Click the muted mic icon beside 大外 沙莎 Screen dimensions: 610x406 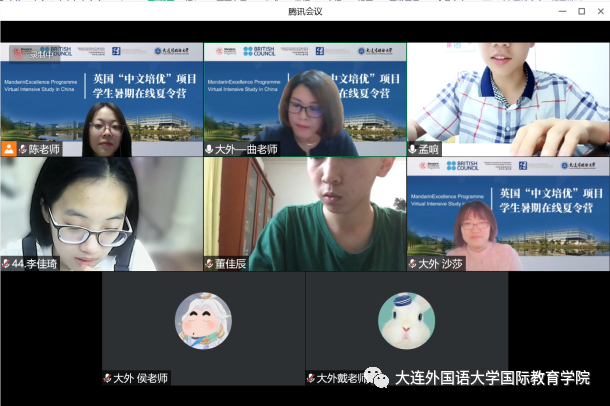(412, 264)
